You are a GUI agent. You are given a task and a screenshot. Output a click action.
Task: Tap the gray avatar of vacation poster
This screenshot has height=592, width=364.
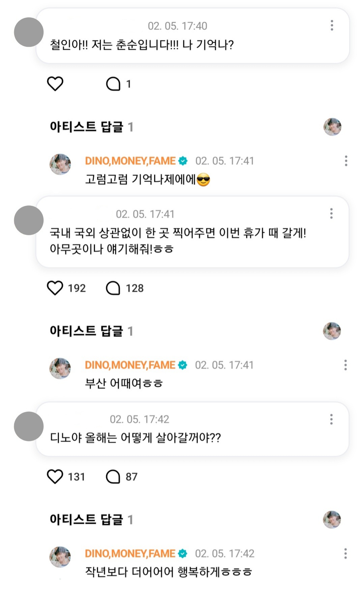tap(29, 220)
